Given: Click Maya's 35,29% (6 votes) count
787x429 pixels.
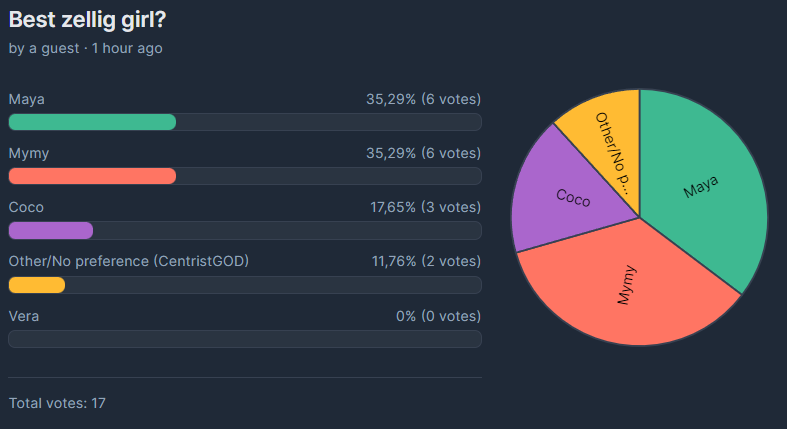Looking at the screenshot, I should (423, 99).
